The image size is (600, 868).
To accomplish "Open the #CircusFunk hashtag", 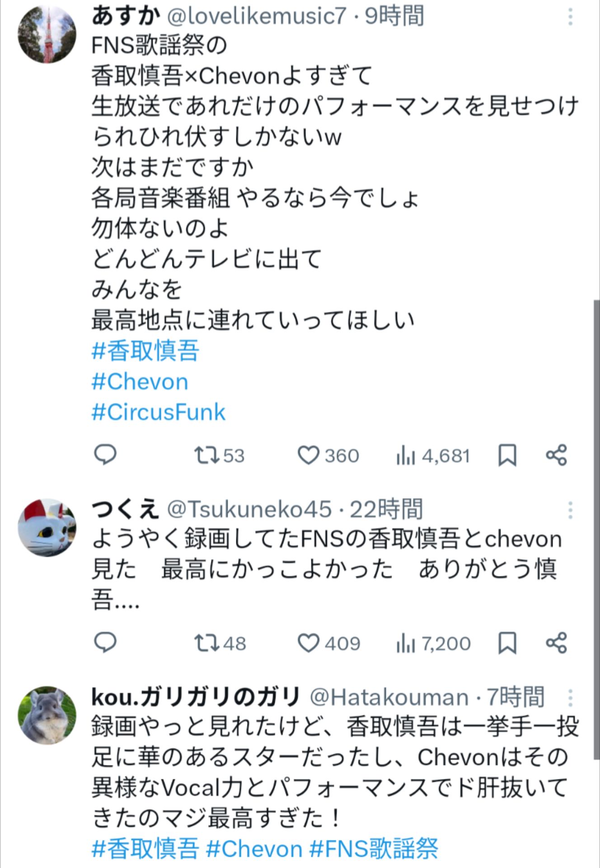I will 158,410.
